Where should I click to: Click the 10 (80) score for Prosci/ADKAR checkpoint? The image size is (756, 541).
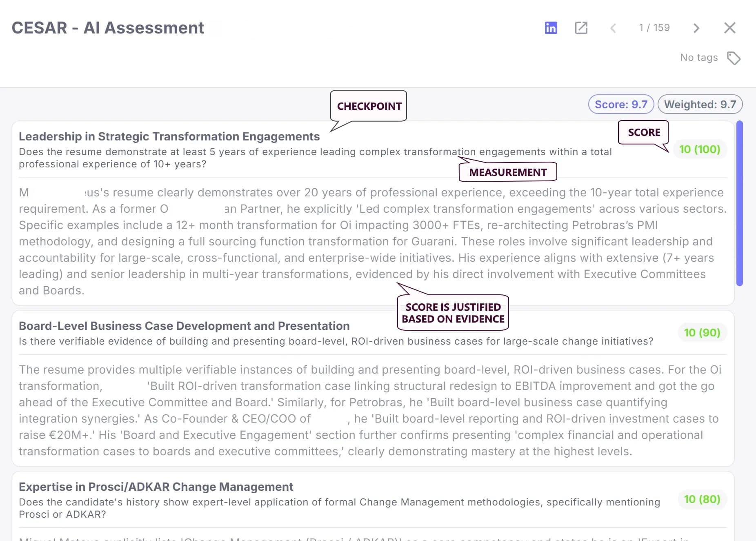coord(702,499)
